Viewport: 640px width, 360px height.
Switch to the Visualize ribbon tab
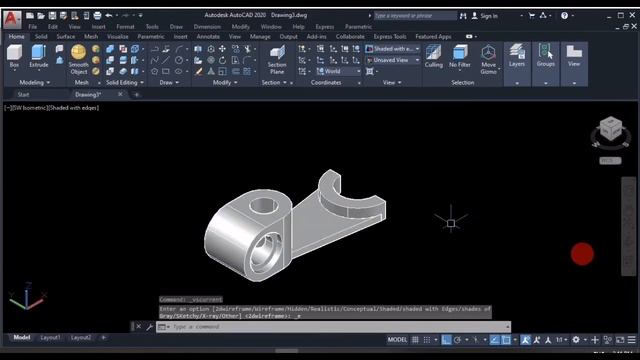click(x=118, y=37)
